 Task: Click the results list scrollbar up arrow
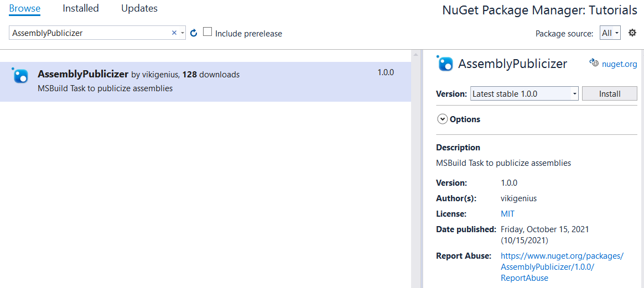click(x=416, y=55)
